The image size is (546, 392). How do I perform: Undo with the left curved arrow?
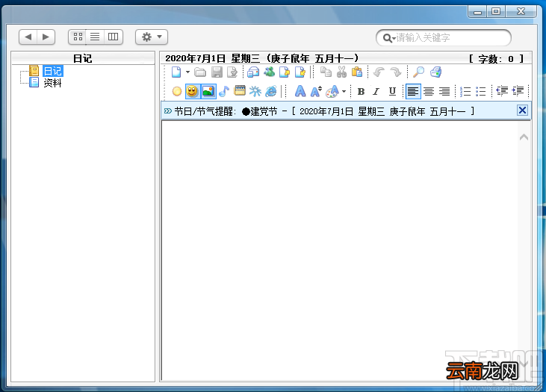(x=379, y=72)
